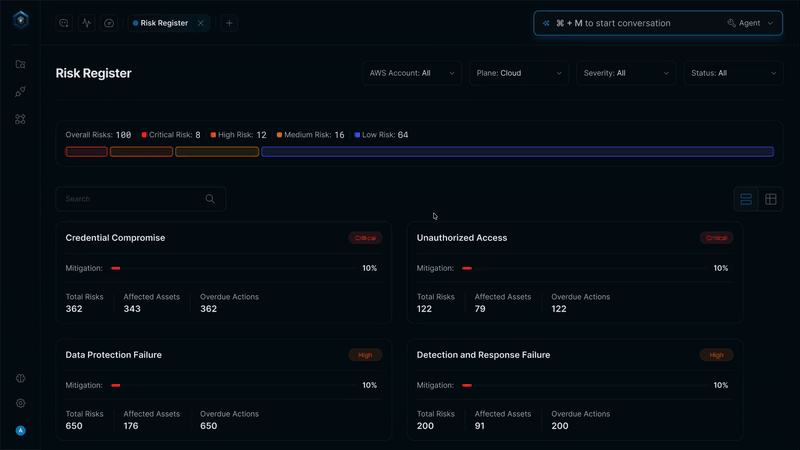This screenshot has width=800, height=450.
Task: Open the folder search icon in the sidebar
Action: pos(20,65)
